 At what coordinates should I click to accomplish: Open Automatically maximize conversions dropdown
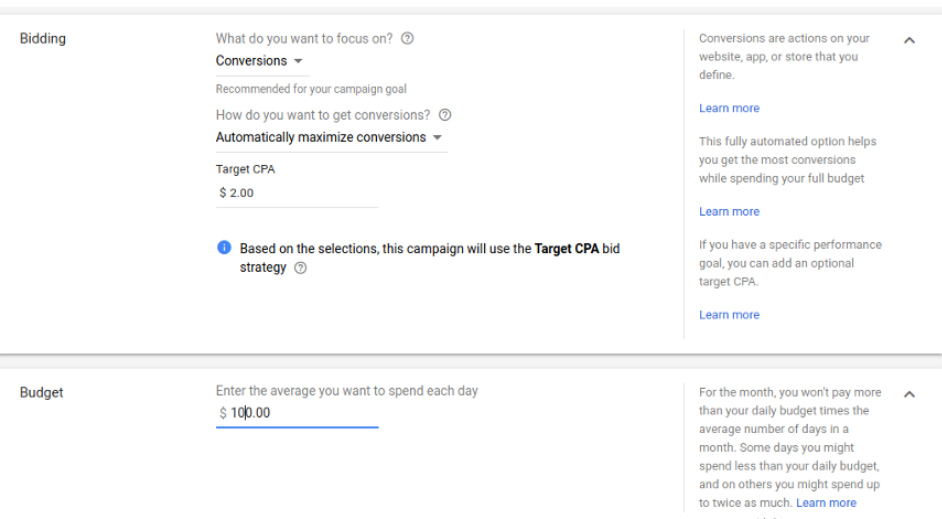[329, 137]
